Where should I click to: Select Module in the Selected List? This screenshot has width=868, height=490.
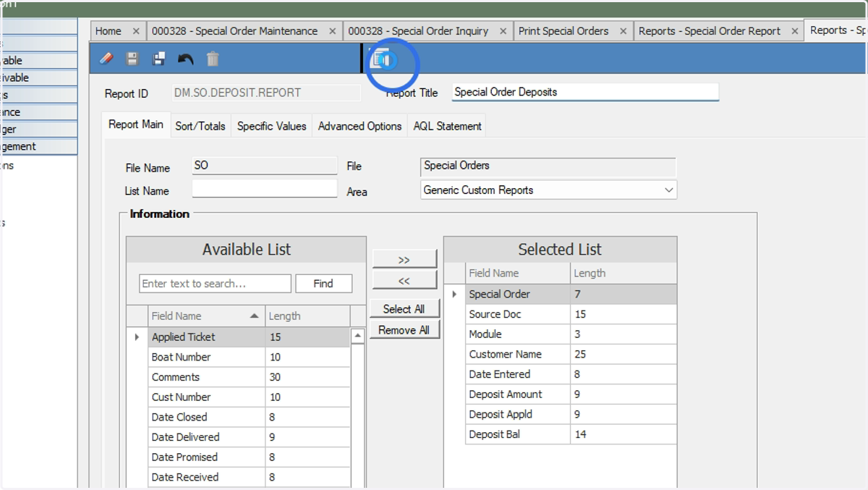tap(518, 334)
